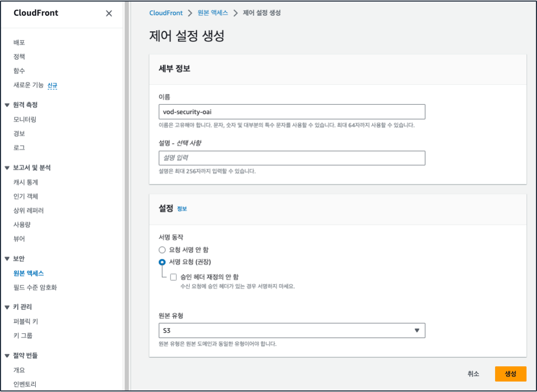Collapse the 키 관리 section
The height and width of the screenshot is (392, 537).
[7, 307]
